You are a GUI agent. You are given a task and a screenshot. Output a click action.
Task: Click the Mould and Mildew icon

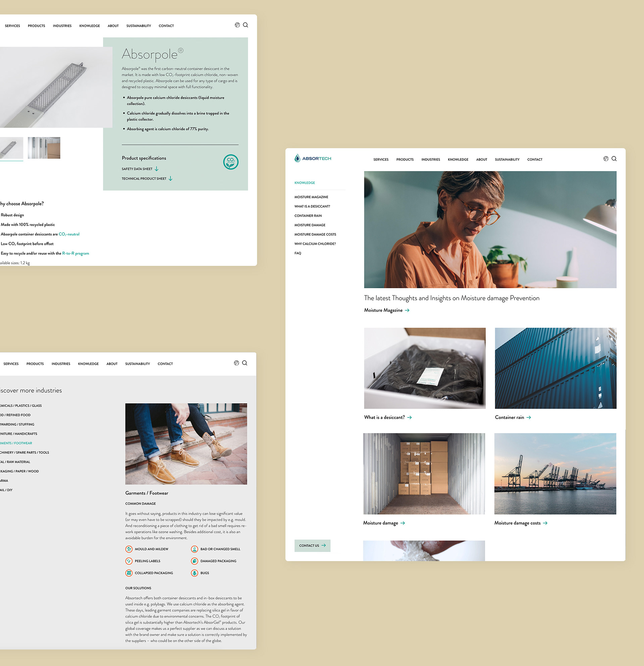129,549
